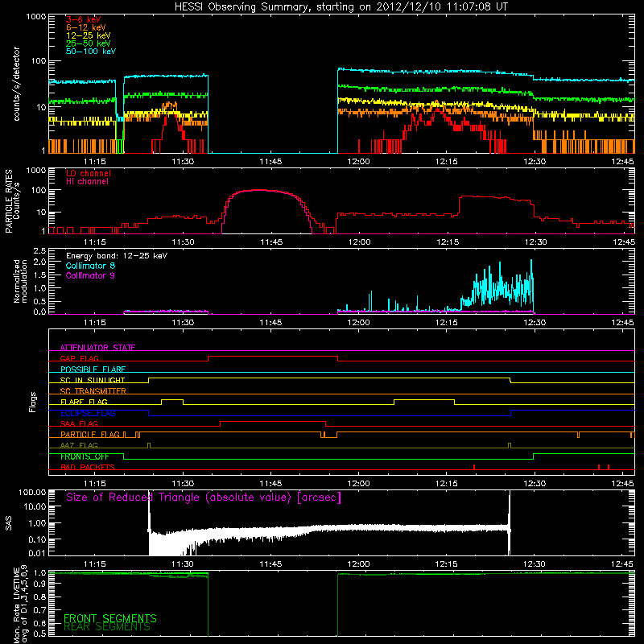The height and width of the screenshot is (644, 644).
Task: Click the HI channel legend label
Action: (x=87, y=182)
